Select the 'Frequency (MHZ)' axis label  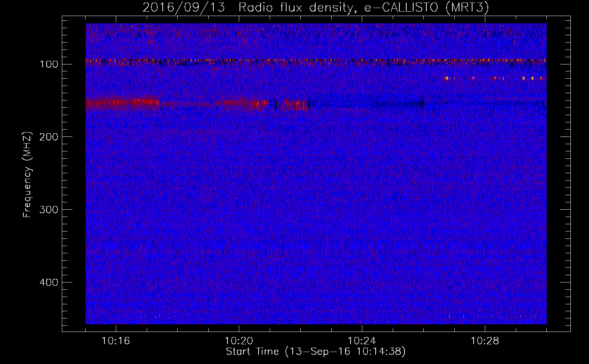tap(27, 174)
